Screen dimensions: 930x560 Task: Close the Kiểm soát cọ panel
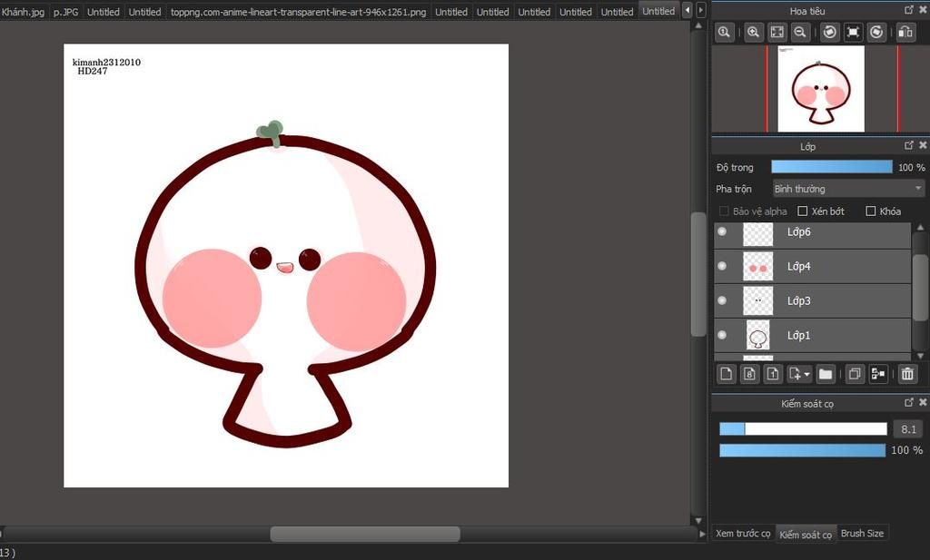[923, 402]
